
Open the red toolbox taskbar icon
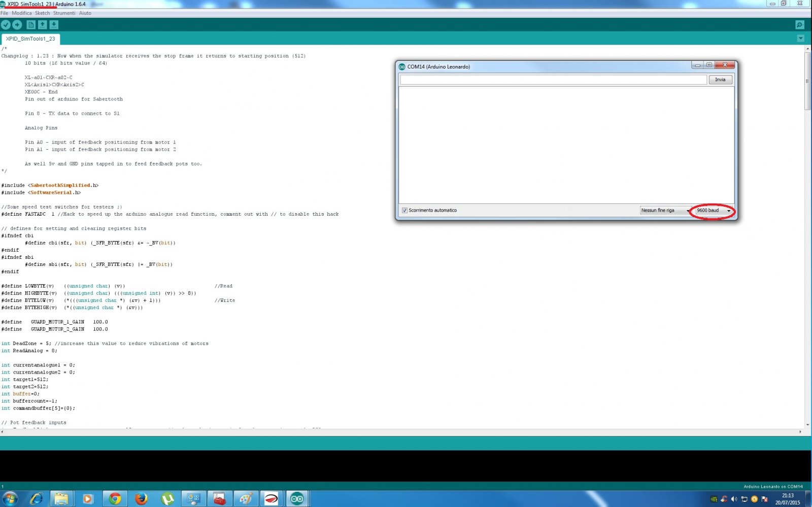(219, 499)
